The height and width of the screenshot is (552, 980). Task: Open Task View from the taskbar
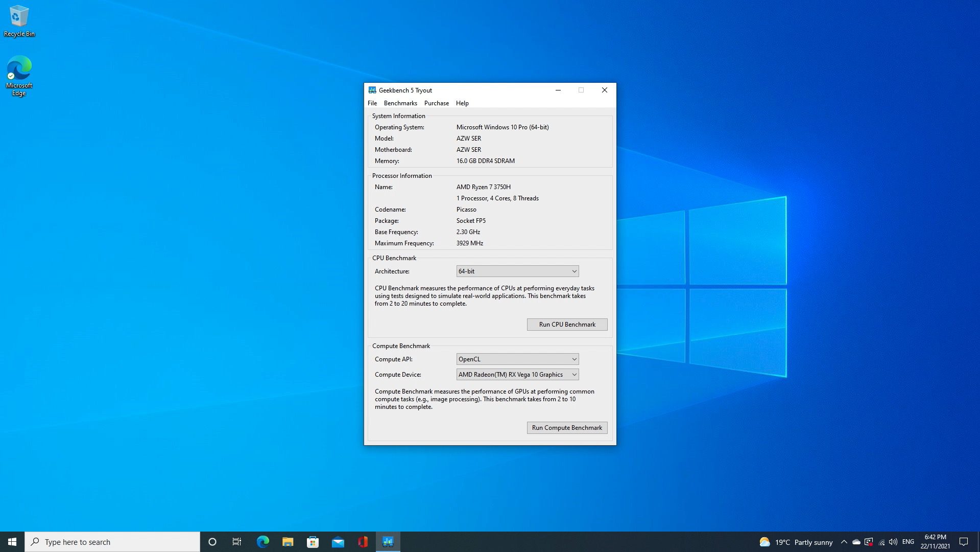pos(237,542)
